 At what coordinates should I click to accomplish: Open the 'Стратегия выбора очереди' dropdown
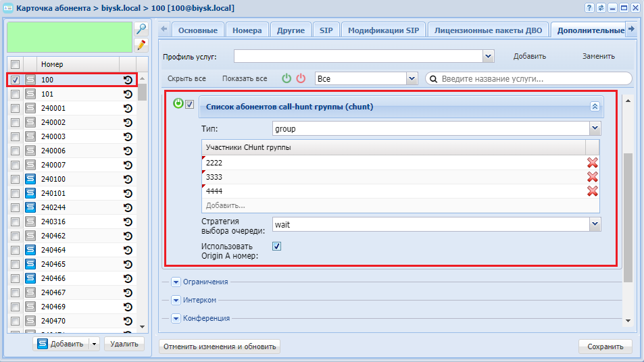point(594,224)
